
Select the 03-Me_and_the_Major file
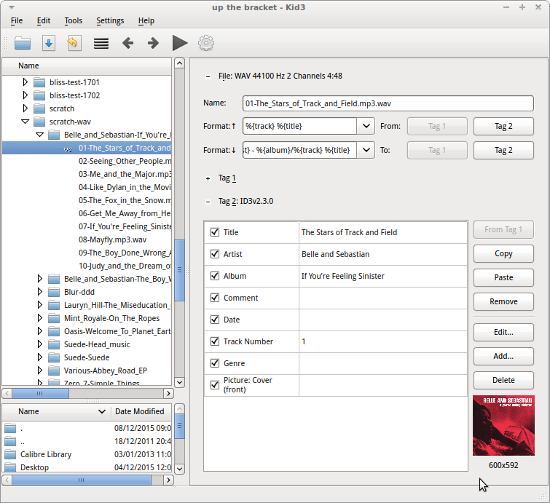125,174
